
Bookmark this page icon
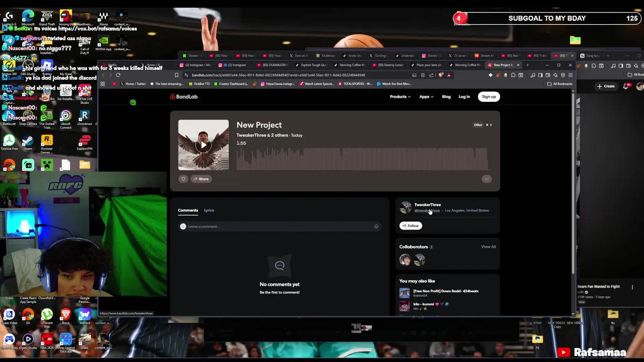pyautogui.click(x=177, y=75)
